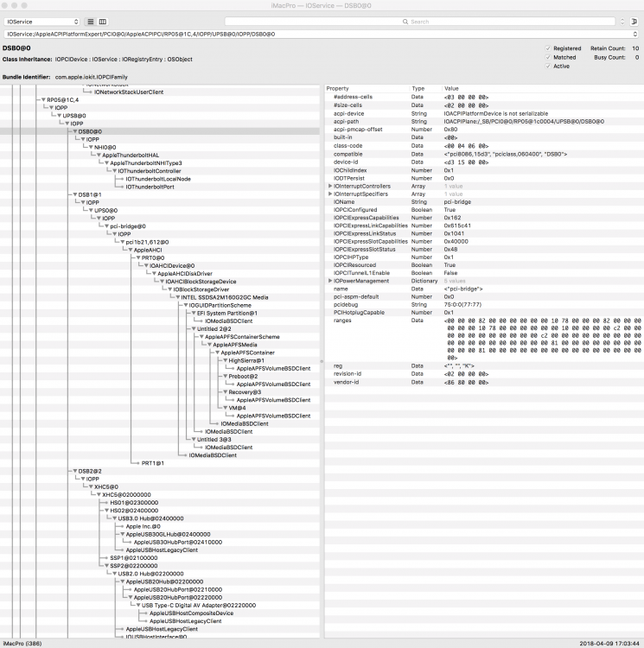Switch to the list view icon
This screenshot has width=644, height=648.
91,22
